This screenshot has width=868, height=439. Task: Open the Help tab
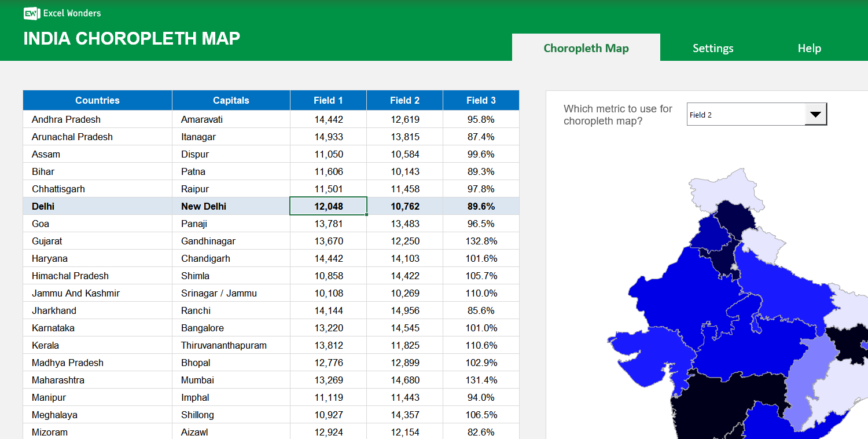809,48
